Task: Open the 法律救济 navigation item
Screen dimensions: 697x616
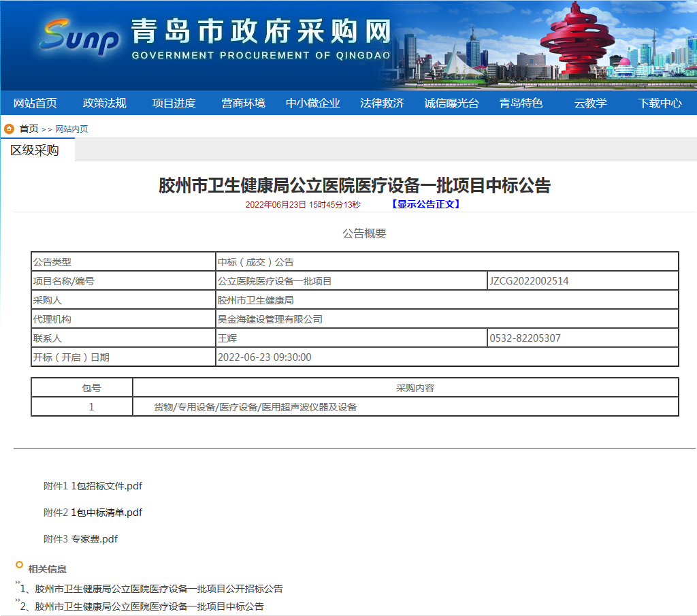Action: tap(382, 103)
